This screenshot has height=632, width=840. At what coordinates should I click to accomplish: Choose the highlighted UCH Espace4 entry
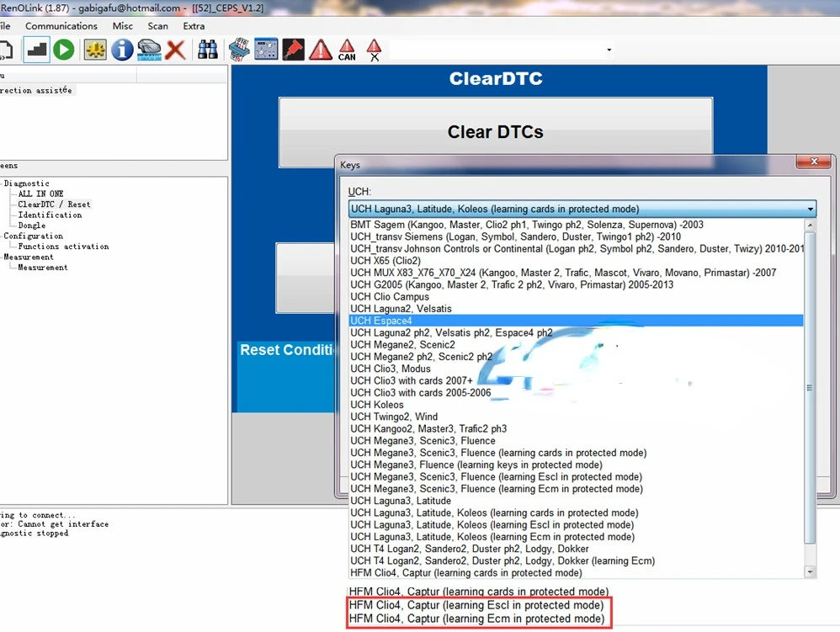click(x=576, y=321)
